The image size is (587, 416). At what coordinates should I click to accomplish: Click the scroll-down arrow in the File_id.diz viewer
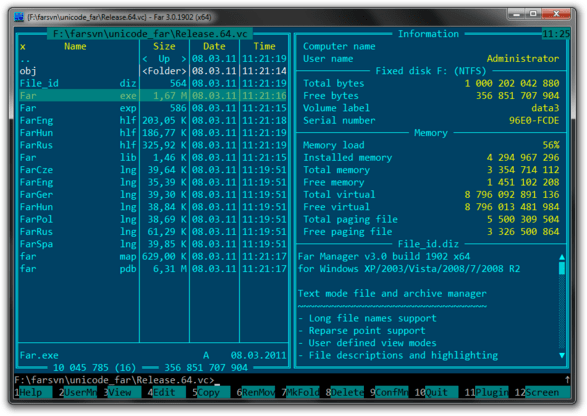point(562,355)
